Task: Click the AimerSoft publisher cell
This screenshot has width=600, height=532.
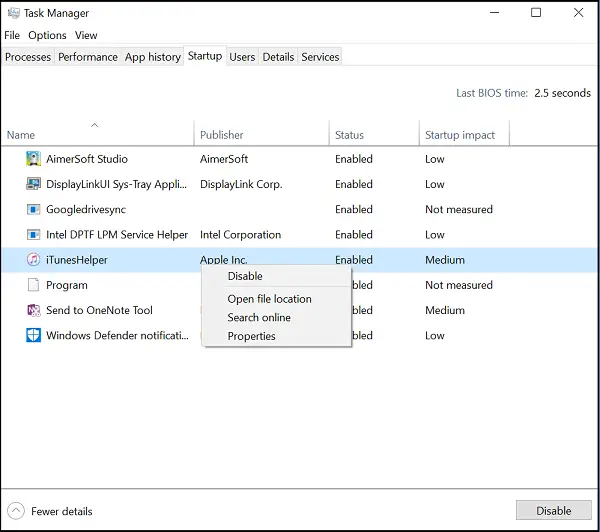Action: tap(224, 159)
